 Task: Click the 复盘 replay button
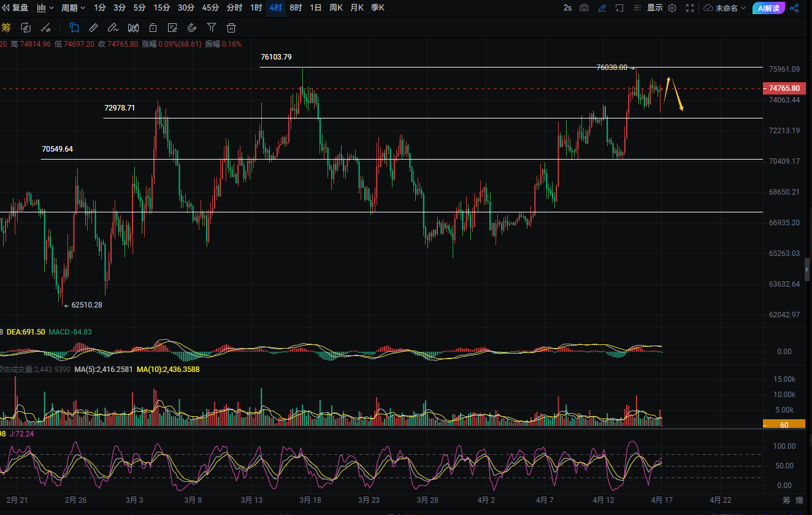pyautogui.click(x=16, y=8)
